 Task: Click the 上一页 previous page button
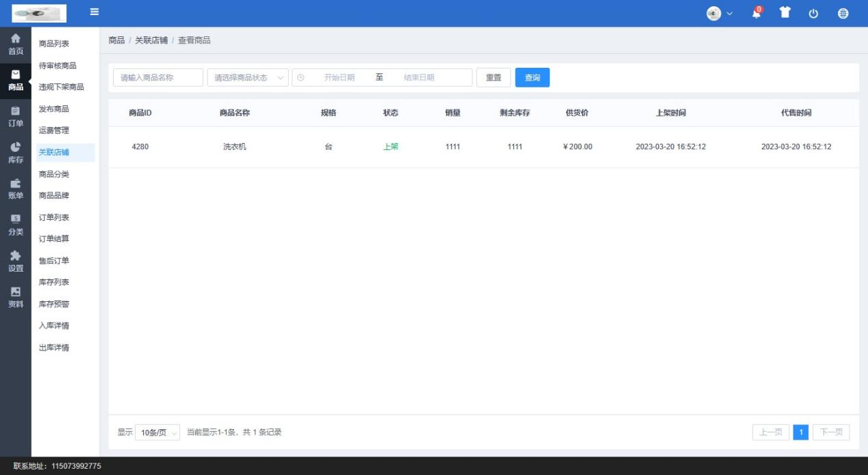(x=771, y=433)
